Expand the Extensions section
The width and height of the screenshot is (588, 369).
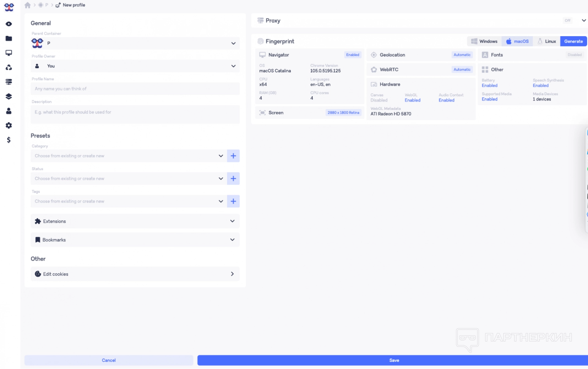[x=135, y=221]
